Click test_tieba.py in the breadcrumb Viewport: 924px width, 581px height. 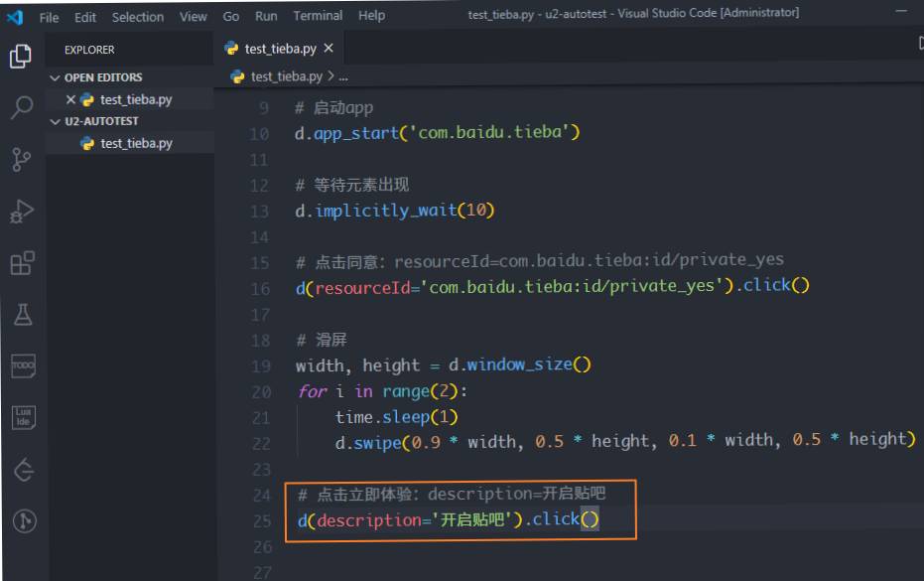[287, 76]
